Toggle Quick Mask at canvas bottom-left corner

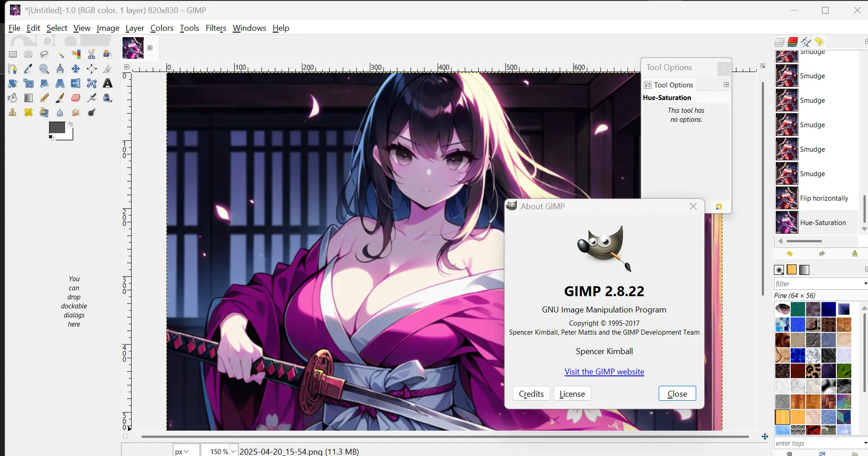coord(125,437)
